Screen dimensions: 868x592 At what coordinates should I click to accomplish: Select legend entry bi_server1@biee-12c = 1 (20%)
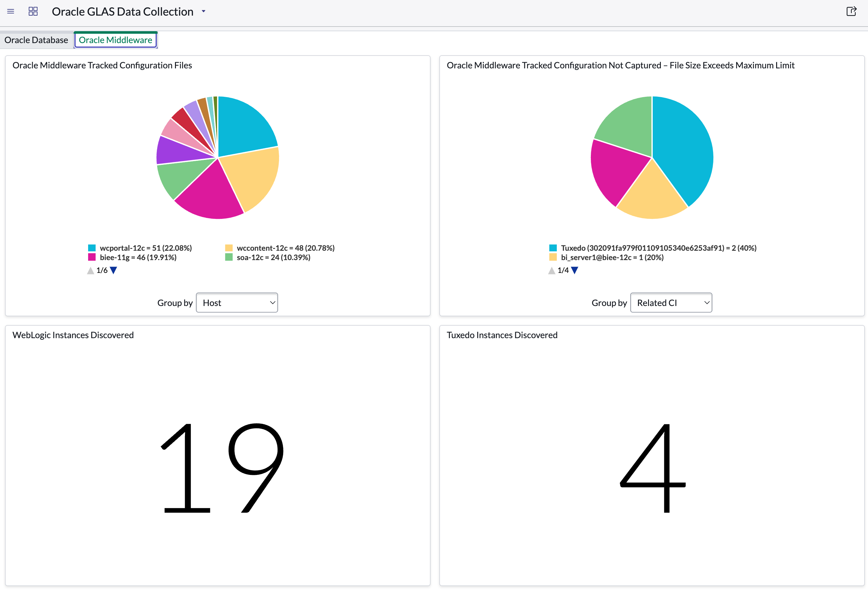612,257
